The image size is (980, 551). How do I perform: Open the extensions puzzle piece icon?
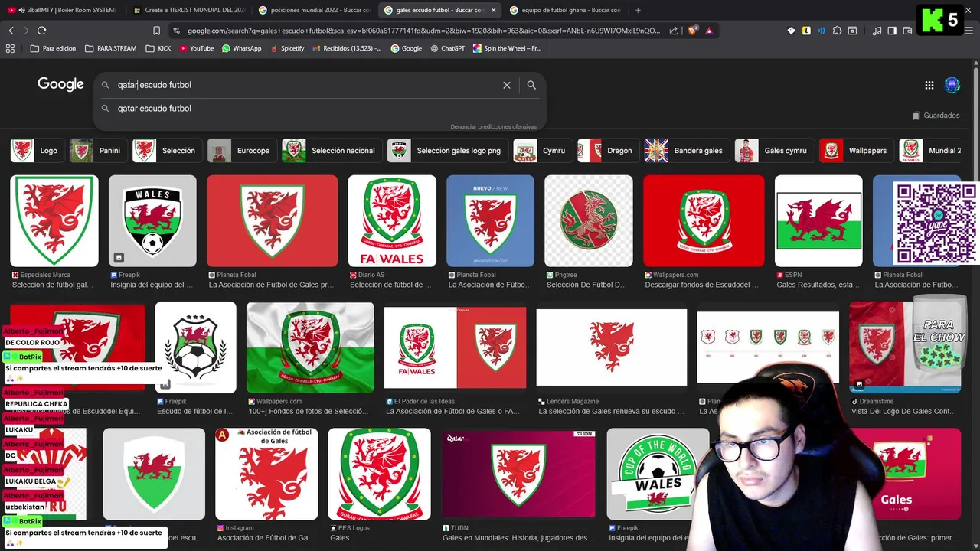click(x=837, y=31)
